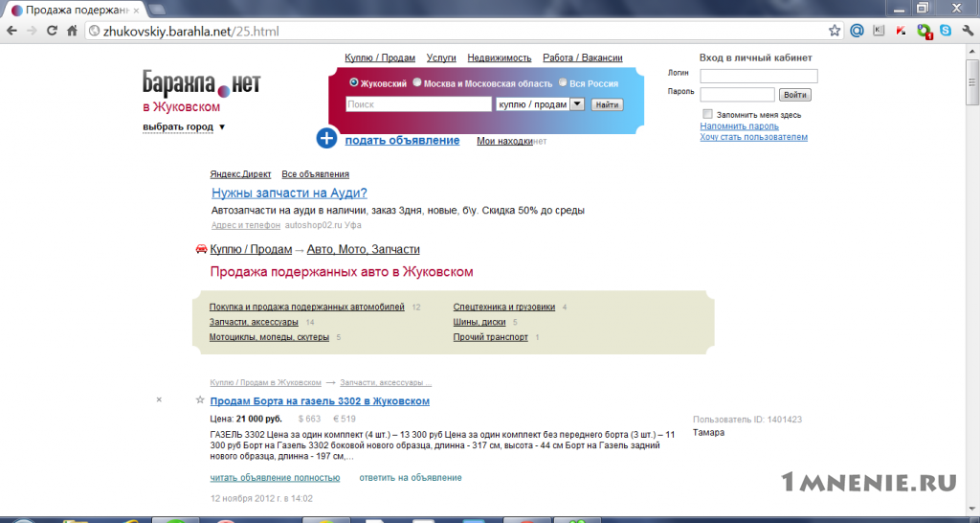Focus the Логин input field
Screen dimensions: 980x523
pyautogui.click(x=759, y=76)
